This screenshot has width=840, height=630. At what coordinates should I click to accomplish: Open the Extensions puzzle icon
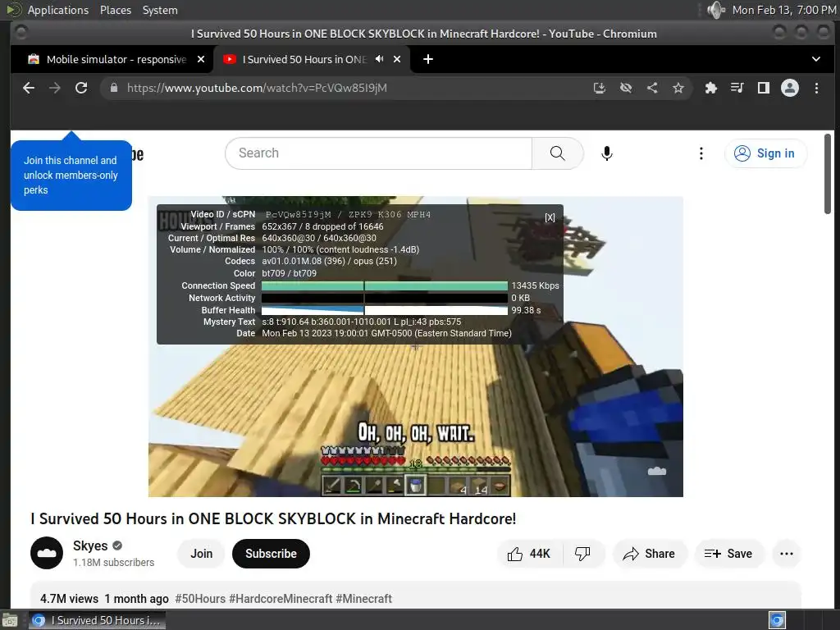tap(711, 88)
